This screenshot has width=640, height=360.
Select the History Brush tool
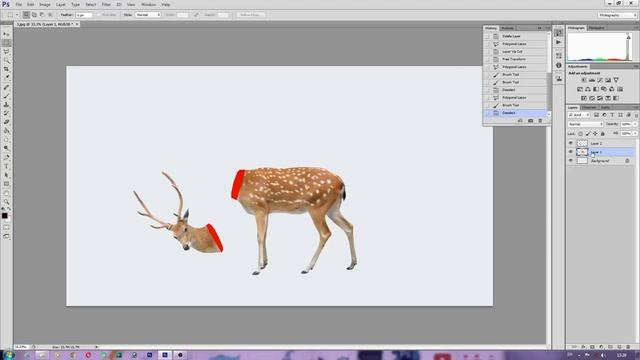point(6,113)
